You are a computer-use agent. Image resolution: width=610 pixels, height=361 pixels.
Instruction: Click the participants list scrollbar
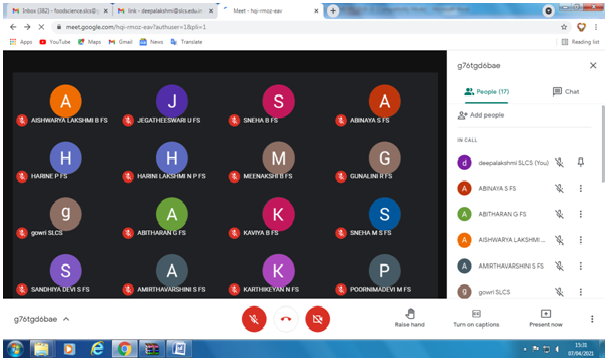[603, 142]
